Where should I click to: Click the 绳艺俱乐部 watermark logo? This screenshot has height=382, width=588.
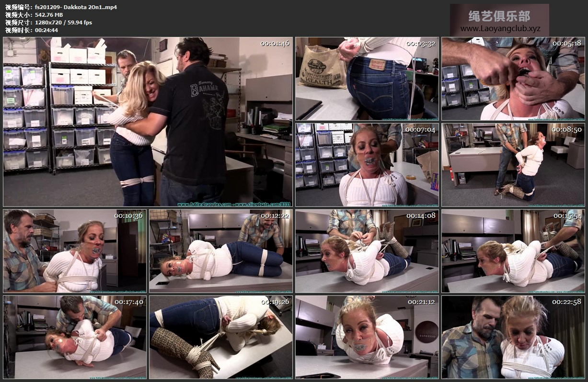pyautogui.click(x=499, y=16)
